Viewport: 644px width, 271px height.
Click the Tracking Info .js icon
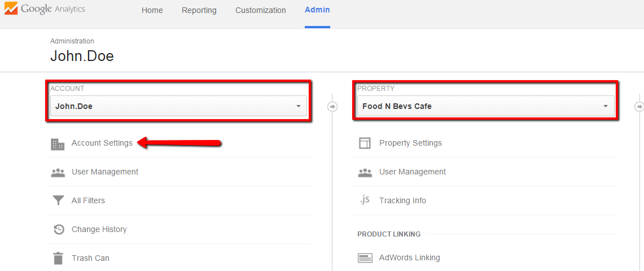365,200
